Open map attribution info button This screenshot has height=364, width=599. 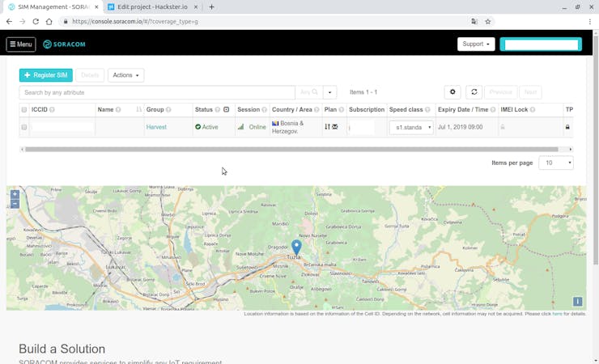(578, 302)
